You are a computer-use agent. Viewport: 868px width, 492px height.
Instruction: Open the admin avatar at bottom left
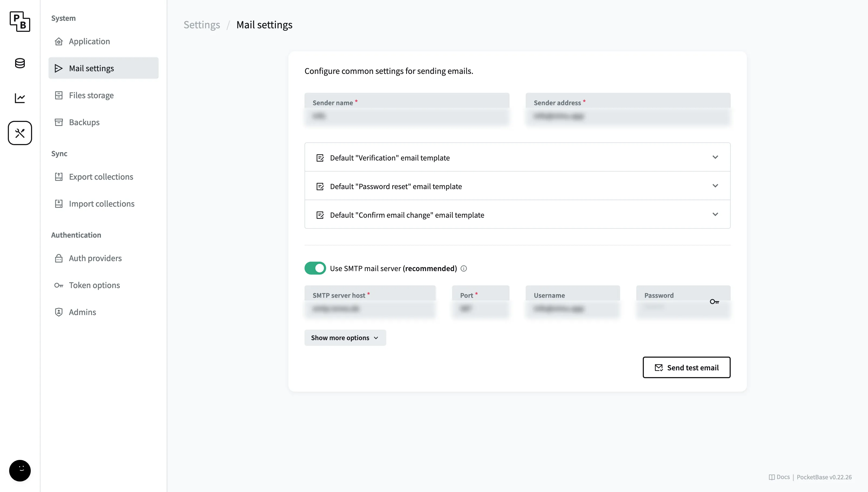point(20,470)
